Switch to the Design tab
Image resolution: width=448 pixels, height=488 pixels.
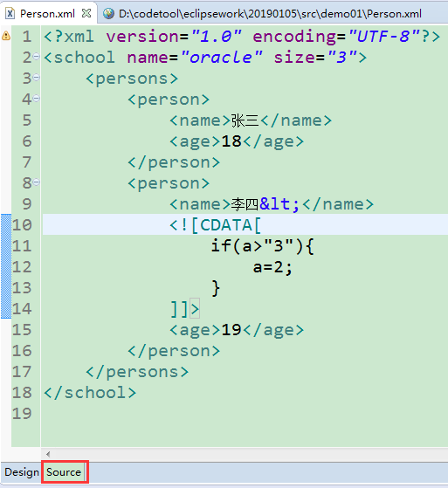[22, 472]
